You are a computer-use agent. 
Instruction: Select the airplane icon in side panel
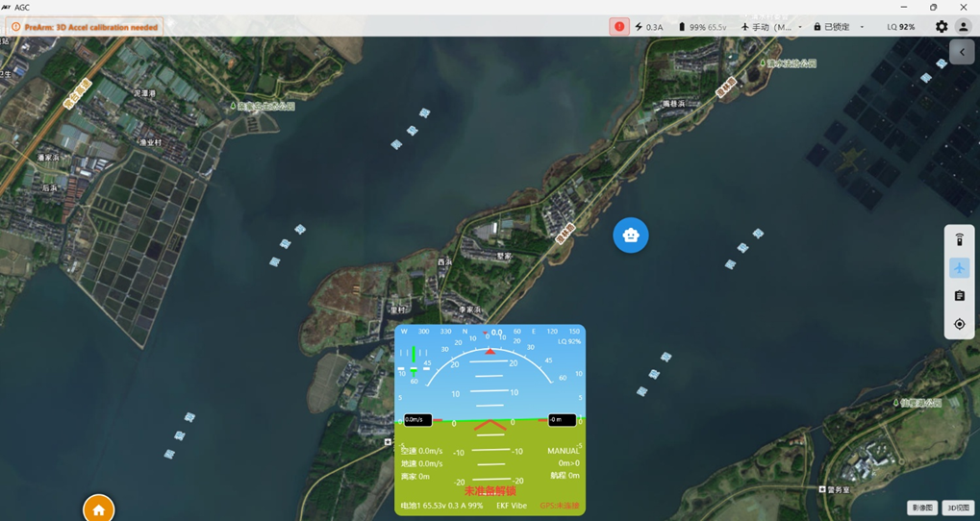click(x=959, y=268)
